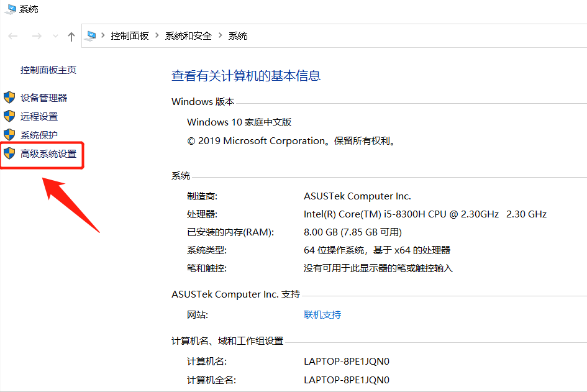Select 控制面板 in the breadcrumb path
This screenshot has width=587, height=392.
point(130,36)
